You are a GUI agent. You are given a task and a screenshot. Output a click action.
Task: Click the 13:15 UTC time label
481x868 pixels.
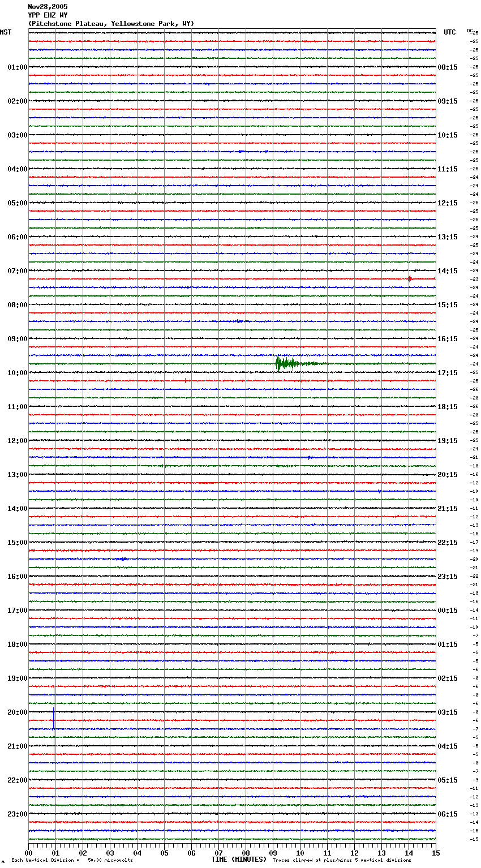[448, 237]
